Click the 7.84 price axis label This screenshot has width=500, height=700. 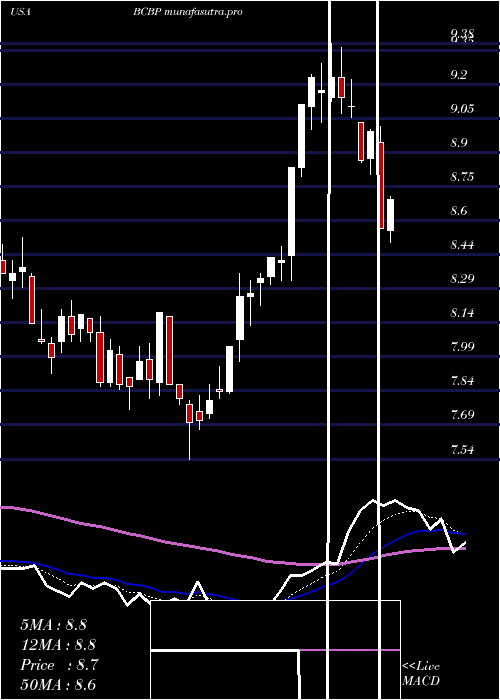pos(462,380)
